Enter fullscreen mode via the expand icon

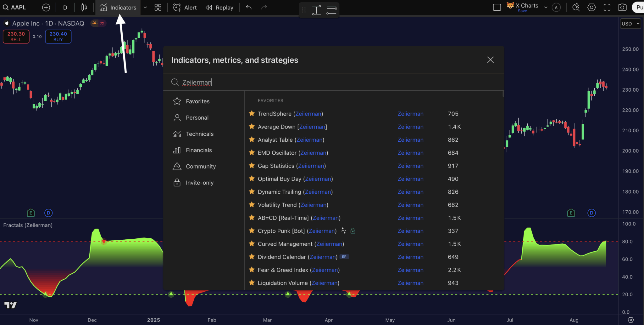[x=607, y=7]
